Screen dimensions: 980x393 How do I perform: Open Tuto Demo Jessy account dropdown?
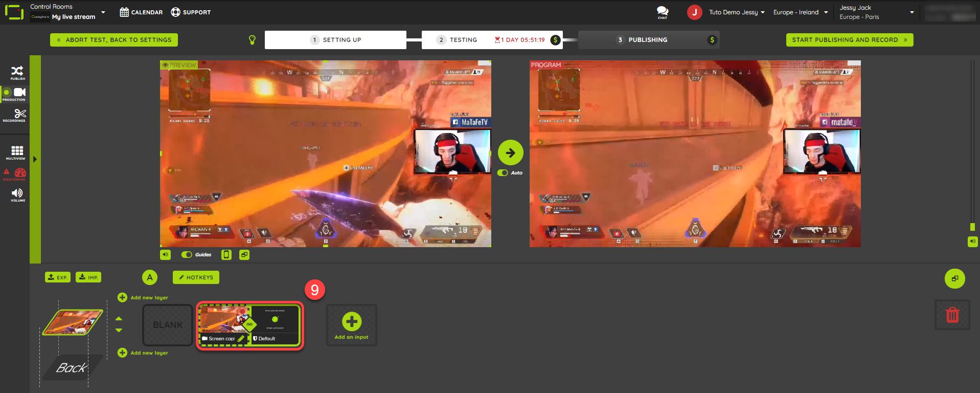[x=737, y=12]
